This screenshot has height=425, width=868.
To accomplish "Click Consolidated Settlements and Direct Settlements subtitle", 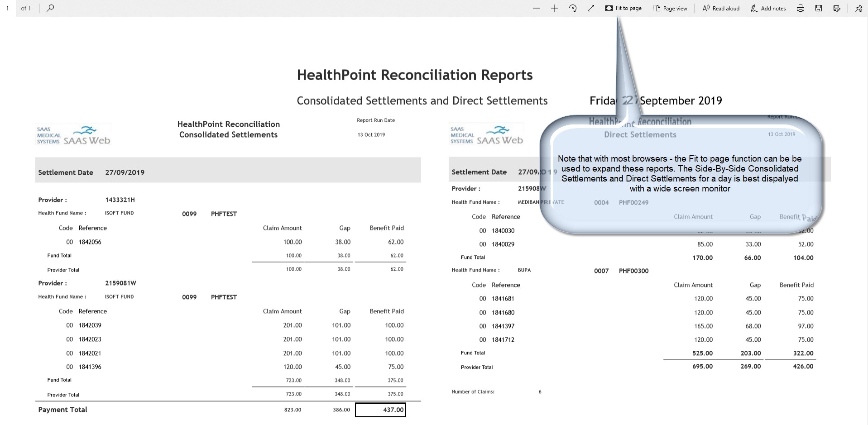I will click(422, 100).
